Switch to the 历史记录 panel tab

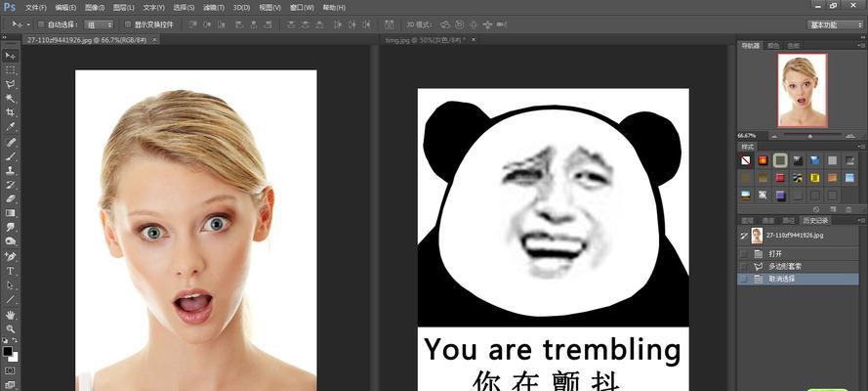[x=816, y=220]
